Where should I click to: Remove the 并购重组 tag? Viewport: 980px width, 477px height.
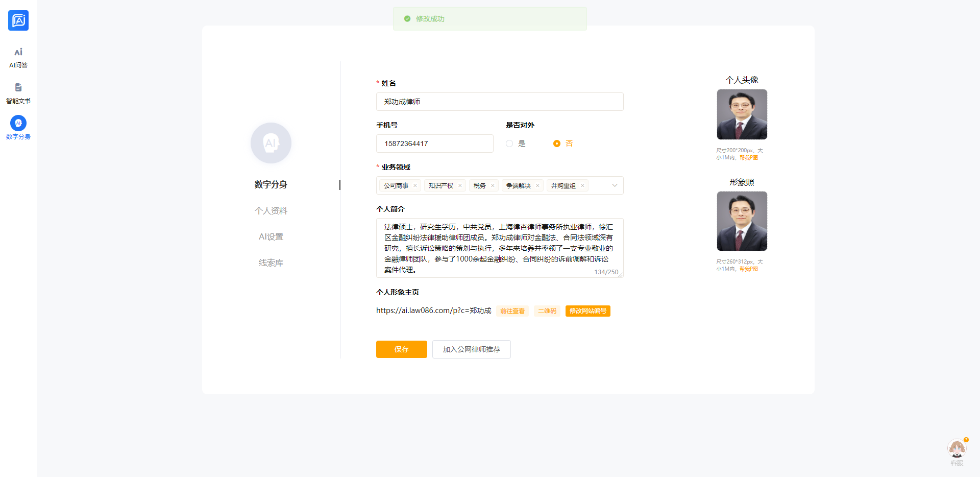582,186
